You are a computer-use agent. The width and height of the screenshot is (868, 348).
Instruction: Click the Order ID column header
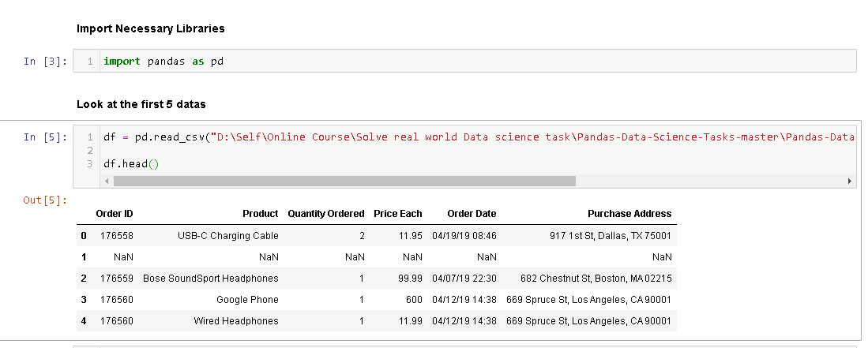114,214
